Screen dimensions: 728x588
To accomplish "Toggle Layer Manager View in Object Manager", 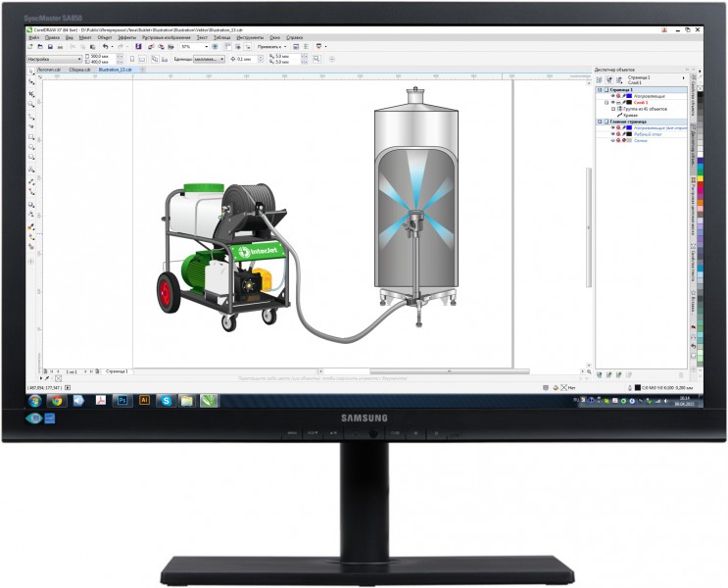I will [619, 80].
